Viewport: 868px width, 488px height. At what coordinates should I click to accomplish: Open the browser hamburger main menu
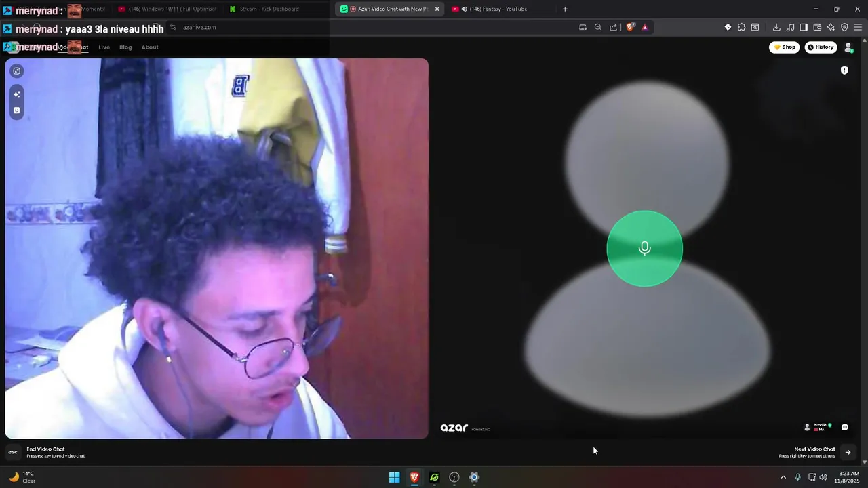[858, 27]
